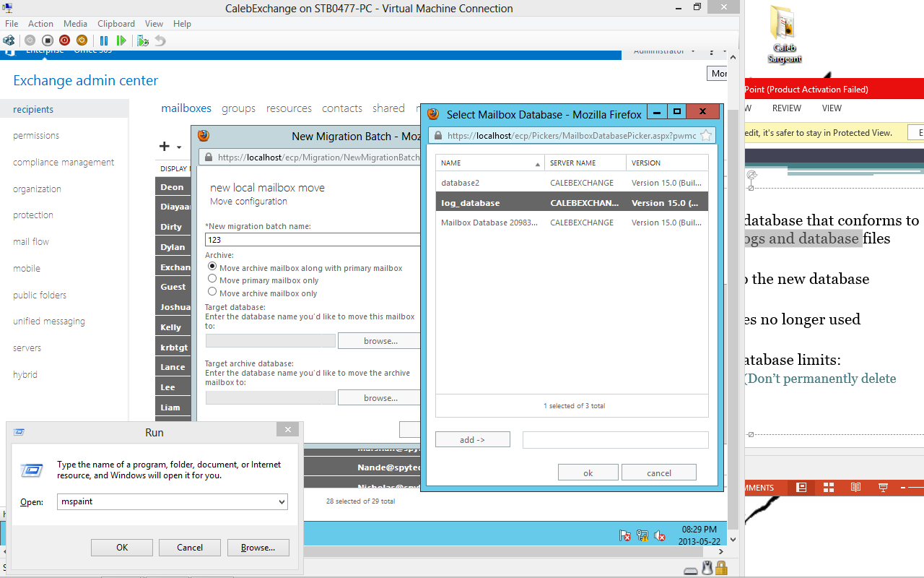
Task: Open the Clipboard menu
Action: coord(116,24)
